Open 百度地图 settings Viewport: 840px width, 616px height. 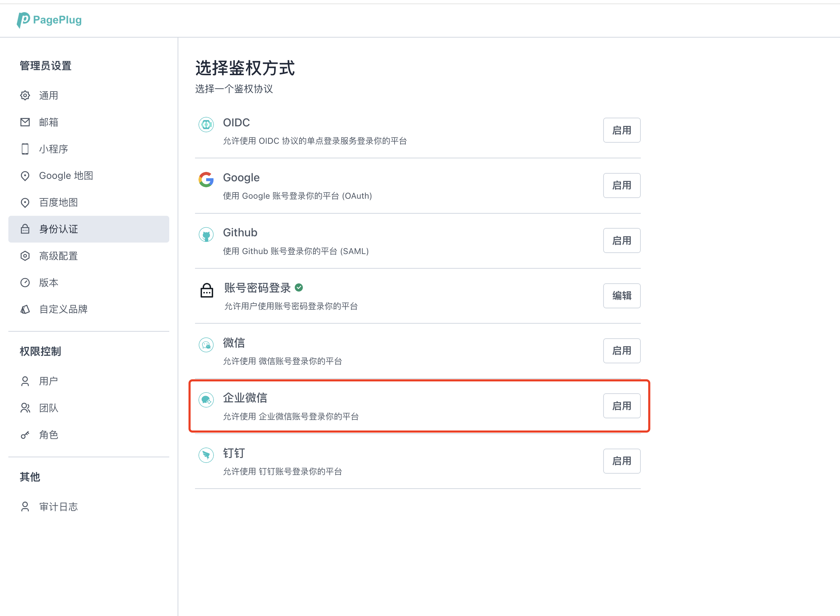tap(89, 203)
